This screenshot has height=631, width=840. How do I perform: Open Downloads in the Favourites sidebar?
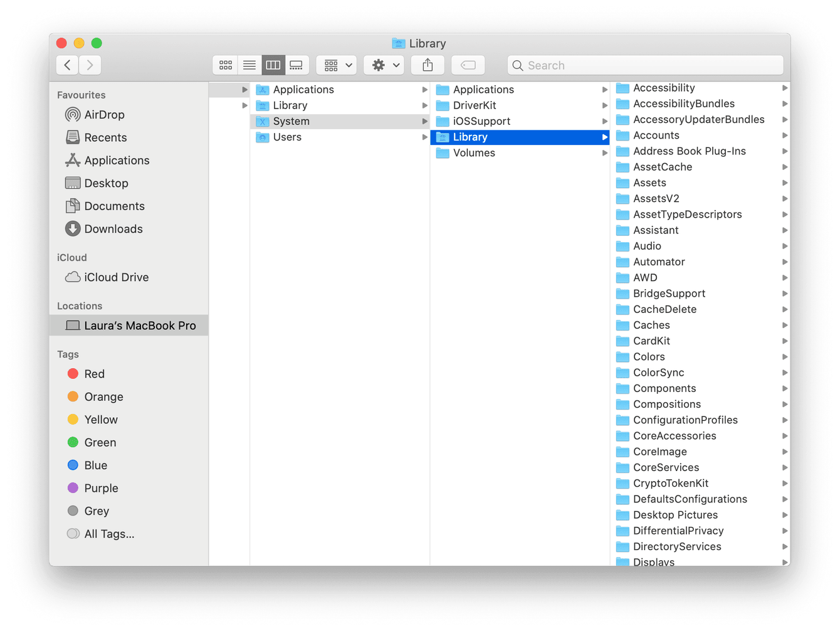(113, 229)
